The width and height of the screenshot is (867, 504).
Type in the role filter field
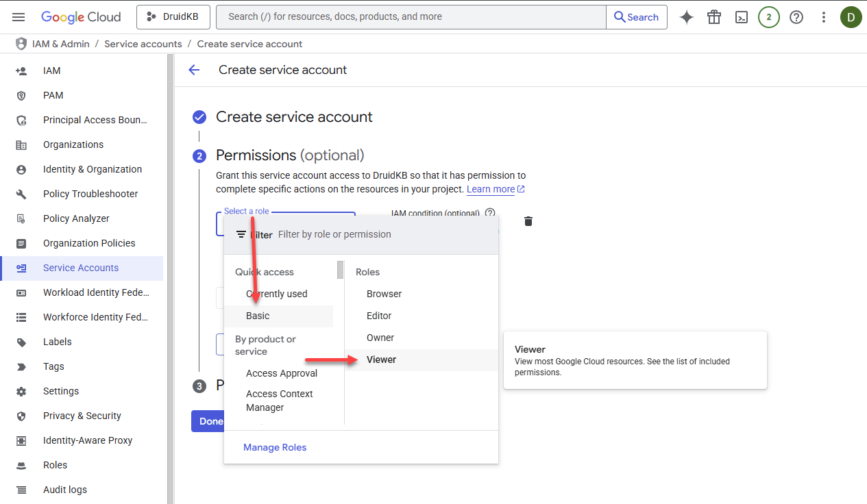384,234
